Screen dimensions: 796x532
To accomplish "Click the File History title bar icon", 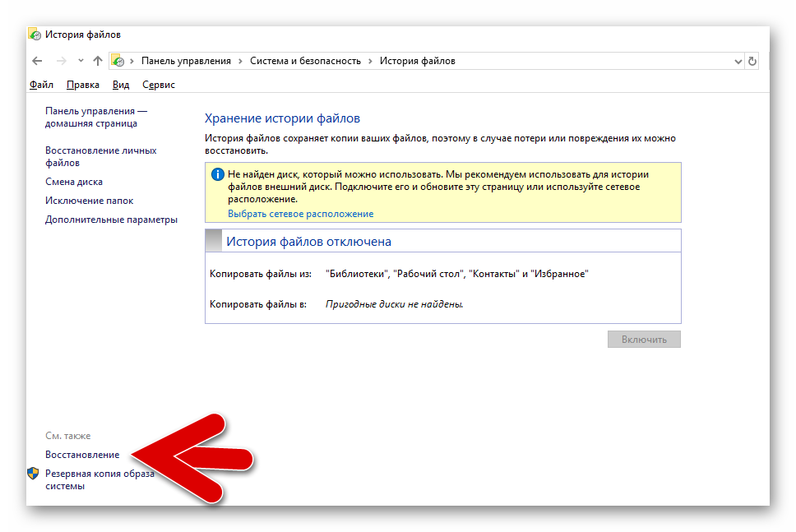I will (x=35, y=35).
